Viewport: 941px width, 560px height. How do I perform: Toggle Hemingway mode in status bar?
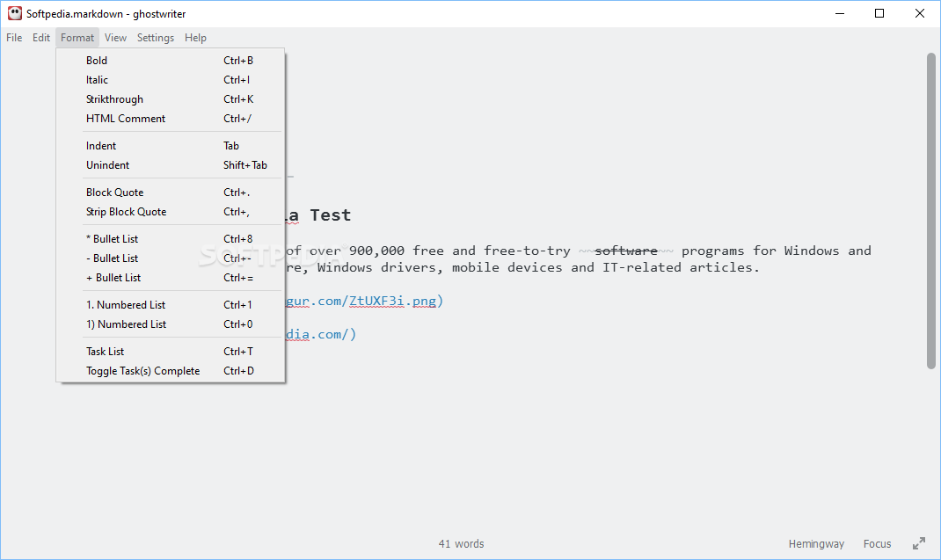pos(816,543)
